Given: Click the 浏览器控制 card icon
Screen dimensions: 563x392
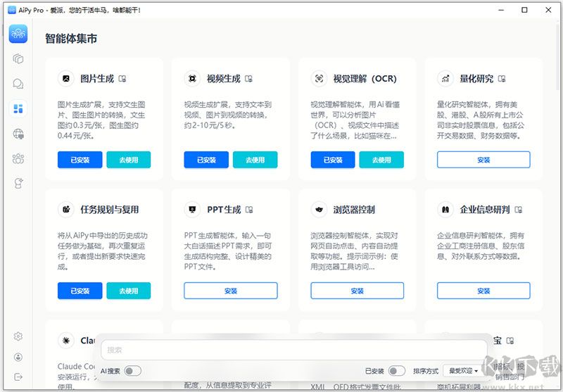Looking at the screenshot, I should point(319,209).
